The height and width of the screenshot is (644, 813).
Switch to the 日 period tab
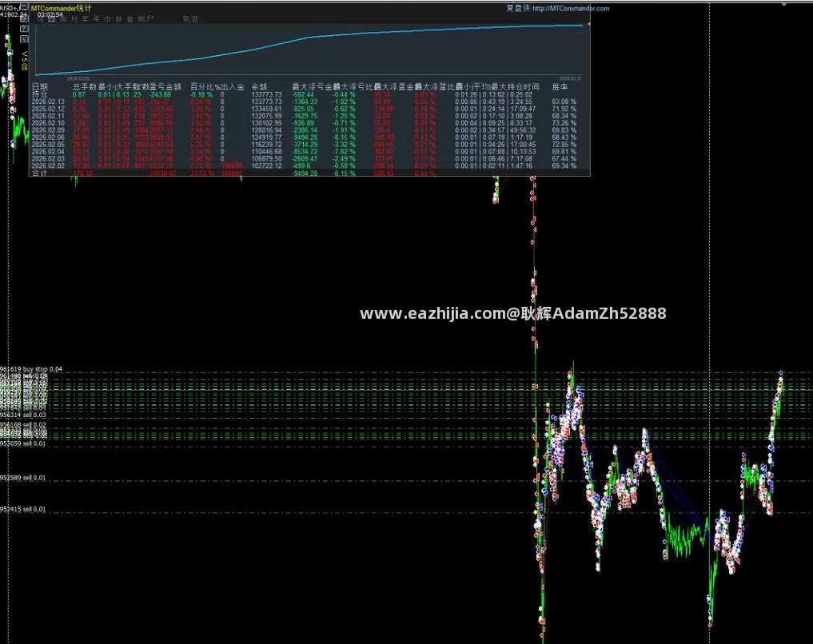[52, 18]
